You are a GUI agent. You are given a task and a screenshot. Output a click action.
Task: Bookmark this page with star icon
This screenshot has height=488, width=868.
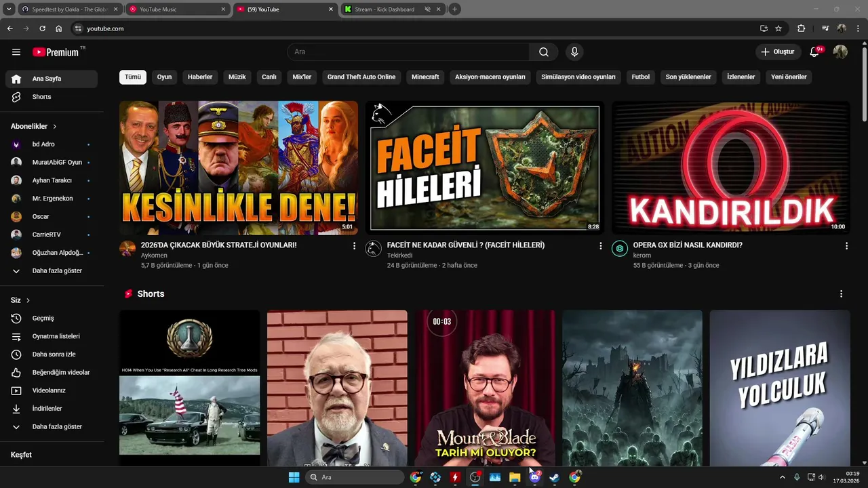[x=778, y=28]
